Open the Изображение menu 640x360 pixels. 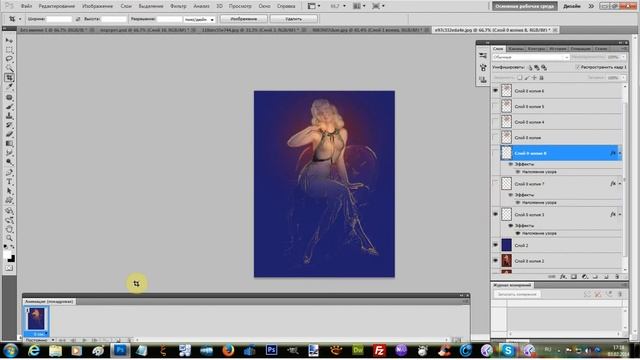pyautogui.click(x=98, y=6)
